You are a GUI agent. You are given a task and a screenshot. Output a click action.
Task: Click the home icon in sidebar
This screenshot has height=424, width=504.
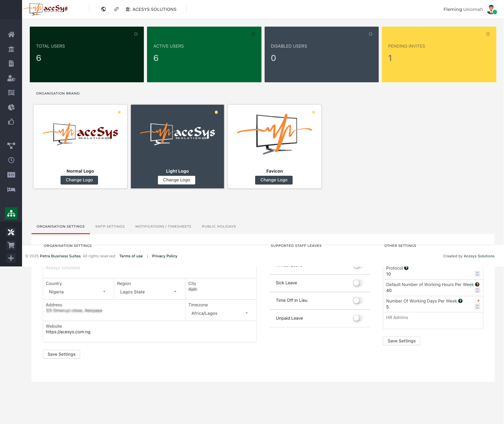(x=11, y=34)
